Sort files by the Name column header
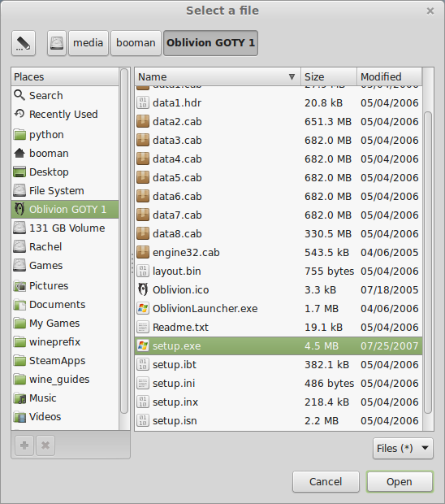Image resolution: width=445 pixels, height=504 pixels. point(218,77)
